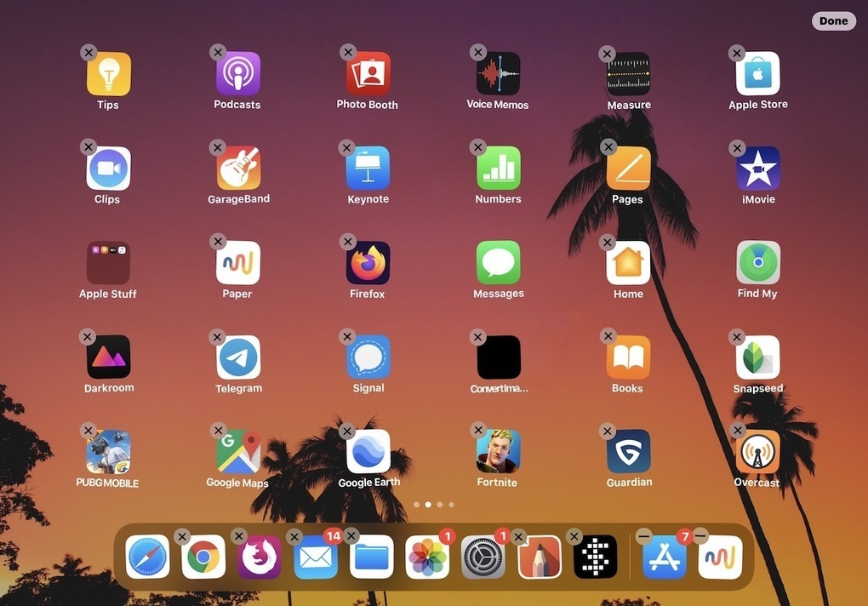Image resolution: width=868 pixels, height=606 pixels.
Task: Tap the Done button
Action: pos(833,21)
